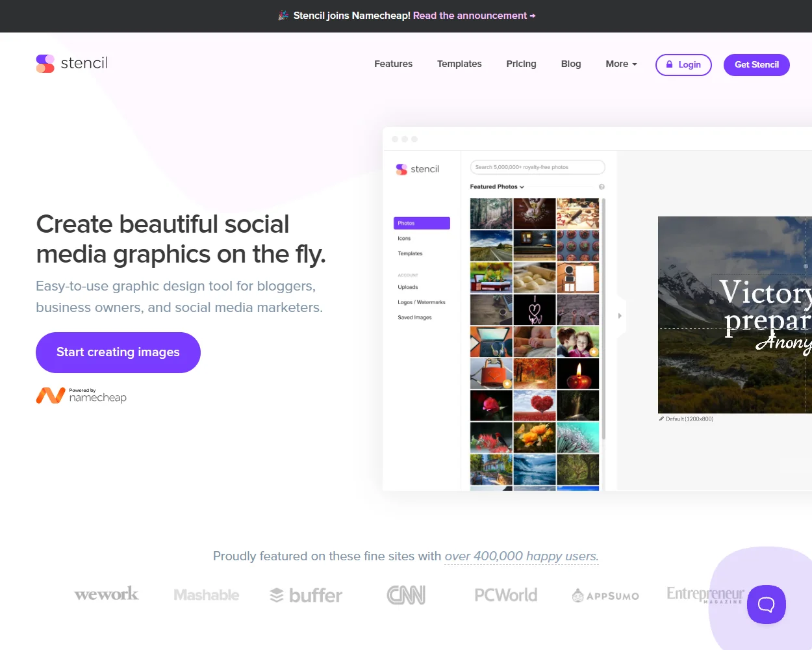Screen dimensions: 812x650
Task: Click the WeWork logo
Action: tap(107, 594)
